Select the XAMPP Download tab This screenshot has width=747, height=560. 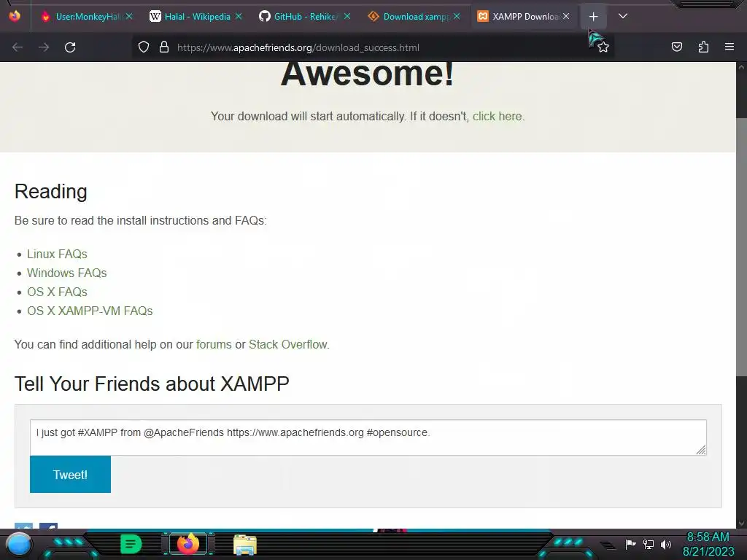[x=524, y=17]
